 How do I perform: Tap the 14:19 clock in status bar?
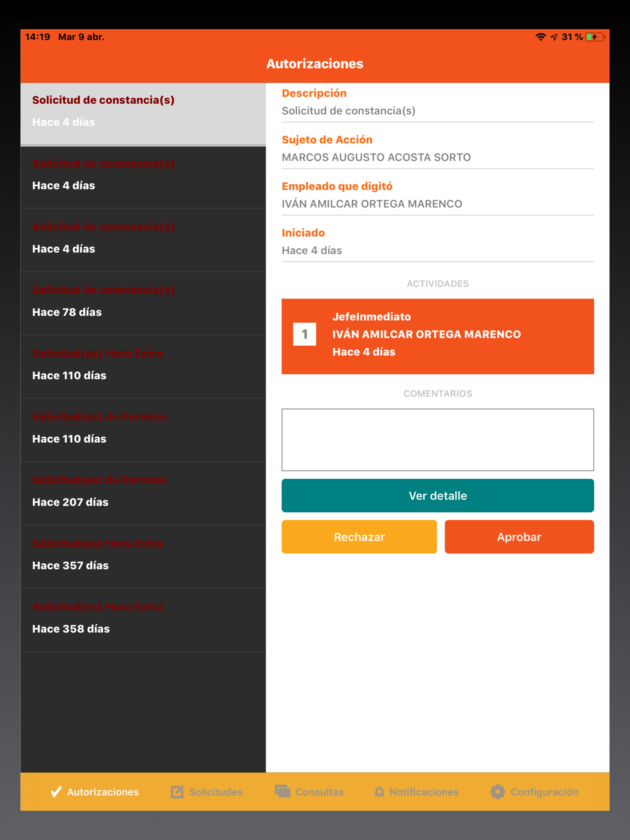38,37
